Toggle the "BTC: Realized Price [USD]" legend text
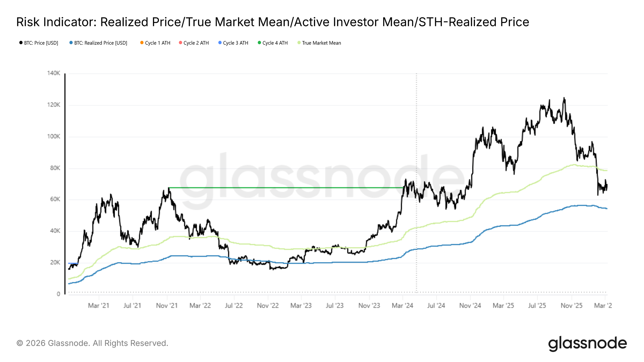644x362 pixels. click(x=101, y=43)
